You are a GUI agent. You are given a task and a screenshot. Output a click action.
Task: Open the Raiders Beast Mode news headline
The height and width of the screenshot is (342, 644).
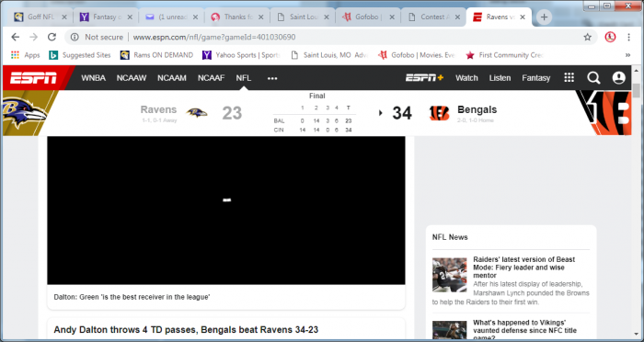coord(524,268)
